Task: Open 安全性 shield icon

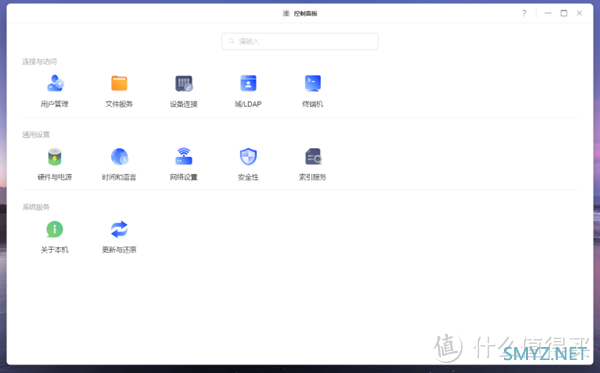Action: point(248,156)
